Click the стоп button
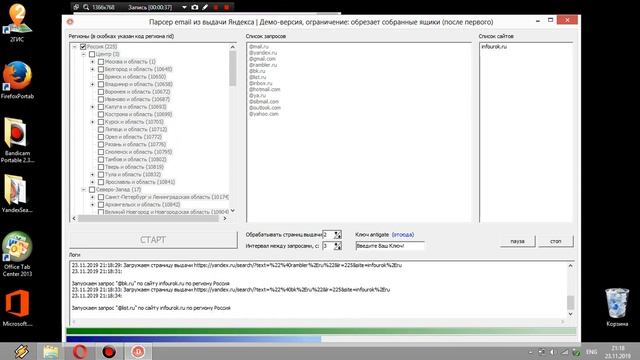This screenshot has width=640, height=360. pyautogui.click(x=556, y=241)
